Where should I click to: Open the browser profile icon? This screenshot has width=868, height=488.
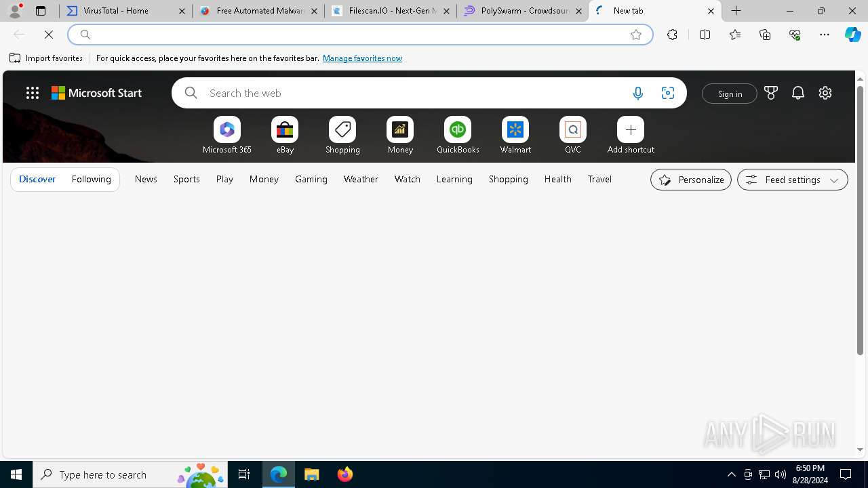pos(15,11)
